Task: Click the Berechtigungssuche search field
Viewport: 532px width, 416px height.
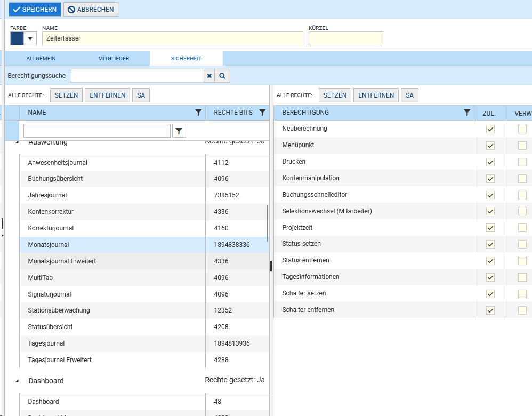Action: (138, 76)
